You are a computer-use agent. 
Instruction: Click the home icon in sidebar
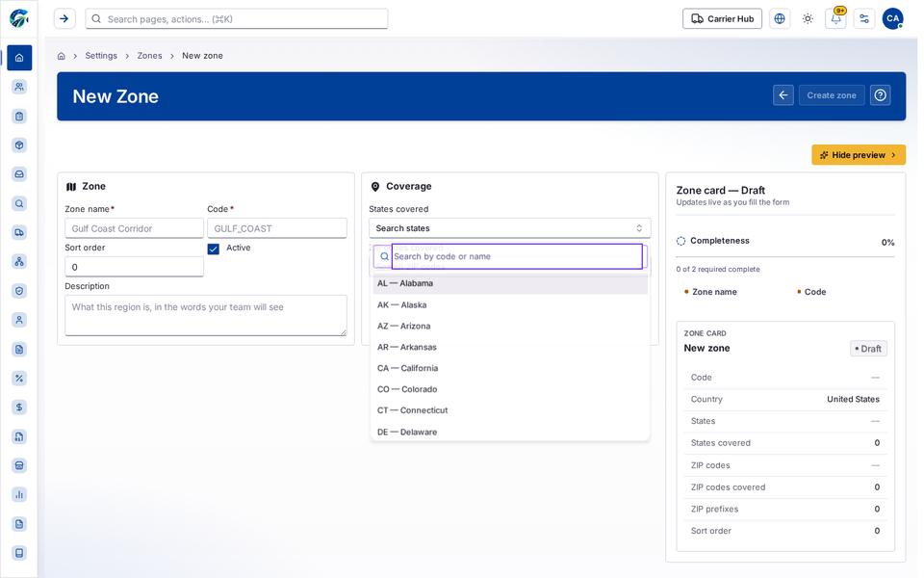pyautogui.click(x=19, y=58)
